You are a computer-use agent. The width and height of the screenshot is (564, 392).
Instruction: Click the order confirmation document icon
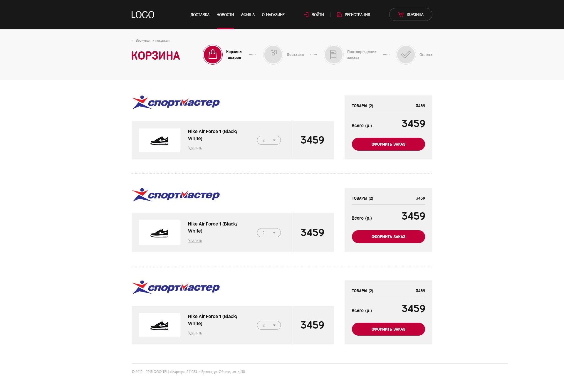pyautogui.click(x=333, y=55)
